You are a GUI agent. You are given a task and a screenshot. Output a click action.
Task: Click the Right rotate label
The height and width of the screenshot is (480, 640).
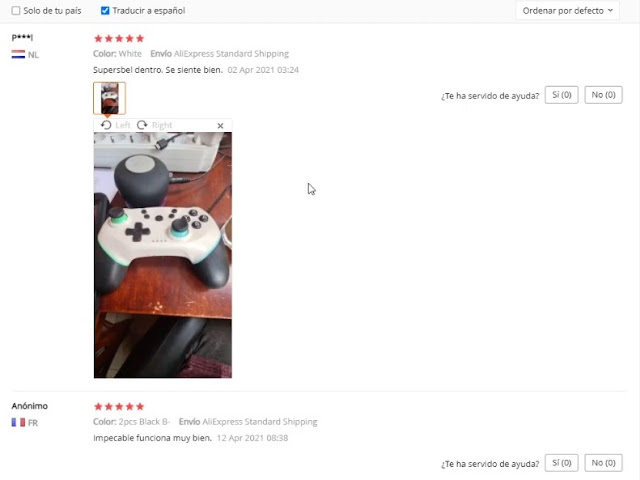click(x=162, y=125)
